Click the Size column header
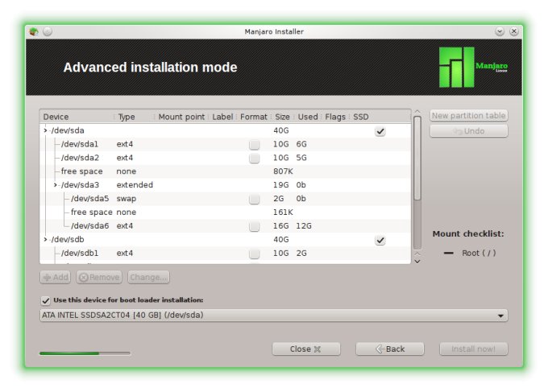This screenshot has width=548, height=392. coord(282,117)
